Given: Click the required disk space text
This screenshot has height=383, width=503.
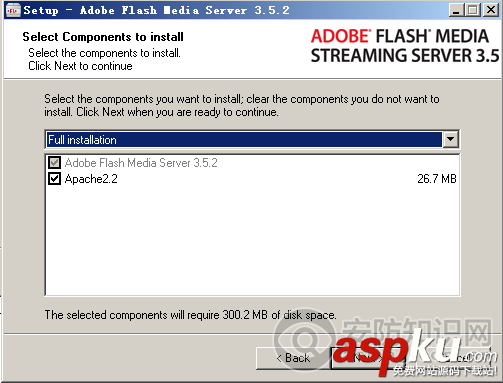Looking at the screenshot, I should coord(190,315).
